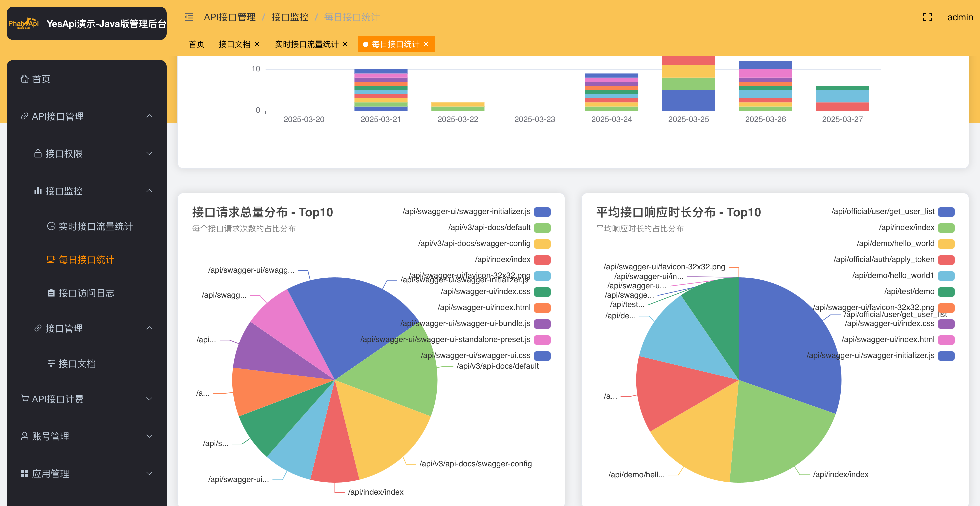Click the 接口访问日志 log icon
This screenshot has height=506, width=980.
pos(51,293)
